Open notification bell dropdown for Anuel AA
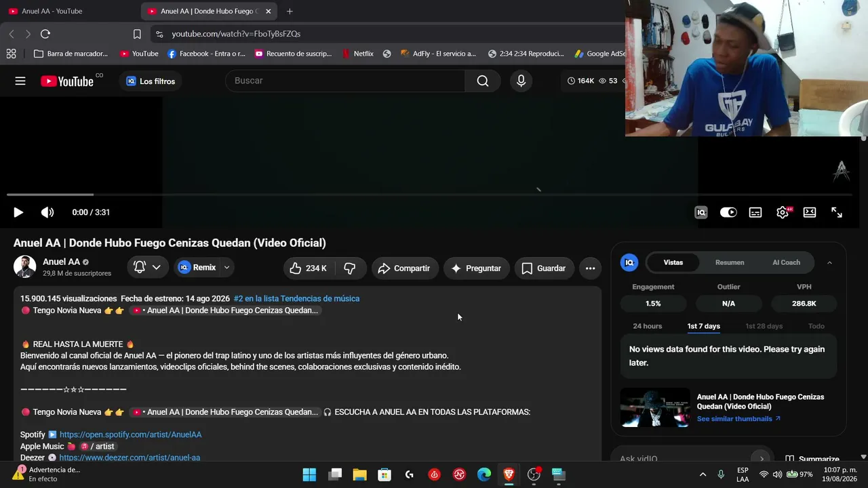 click(147, 267)
